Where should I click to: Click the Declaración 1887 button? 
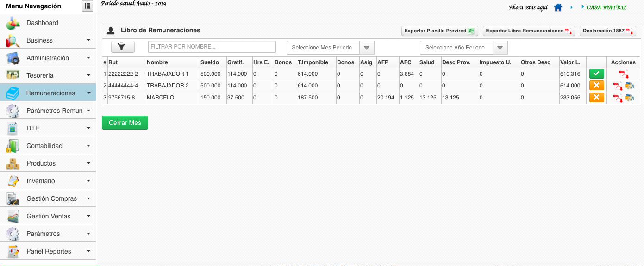(x=607, y=31)
